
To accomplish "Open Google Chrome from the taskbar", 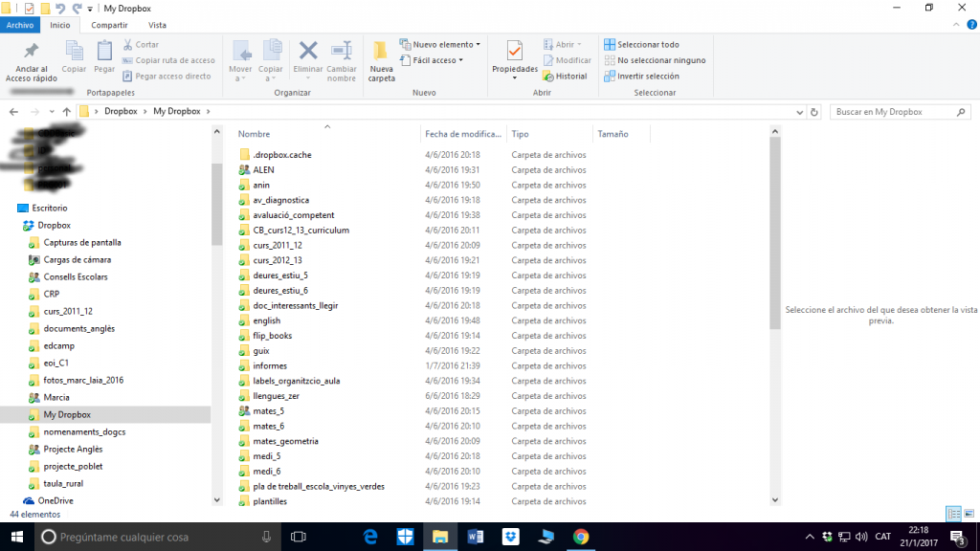I will click(581, 537).
